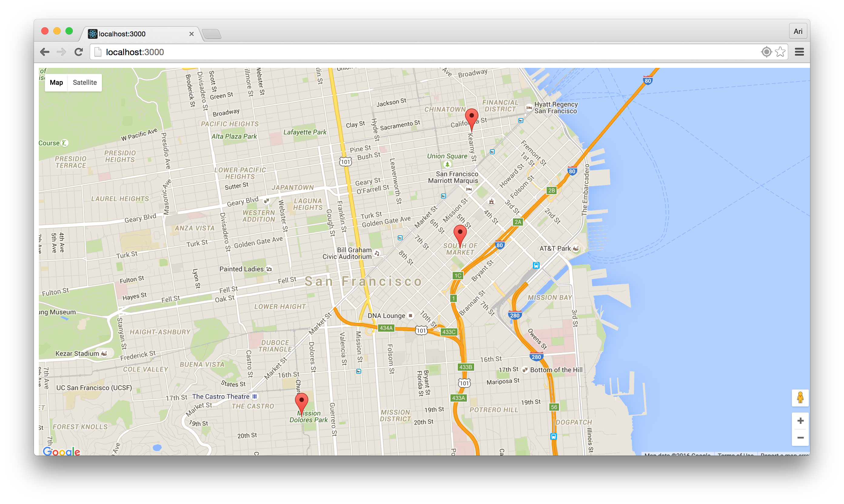Click the red marker in South of Market

(460, 236)
